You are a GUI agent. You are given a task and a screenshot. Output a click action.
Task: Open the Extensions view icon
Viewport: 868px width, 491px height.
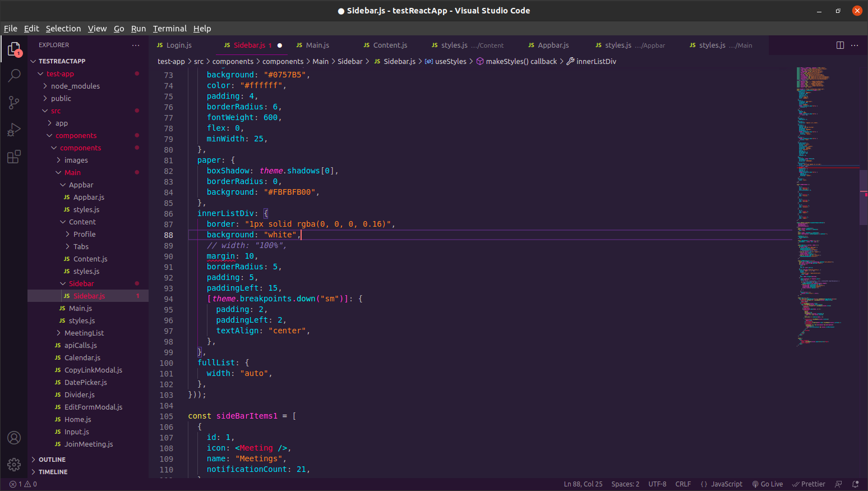(14, 157)
